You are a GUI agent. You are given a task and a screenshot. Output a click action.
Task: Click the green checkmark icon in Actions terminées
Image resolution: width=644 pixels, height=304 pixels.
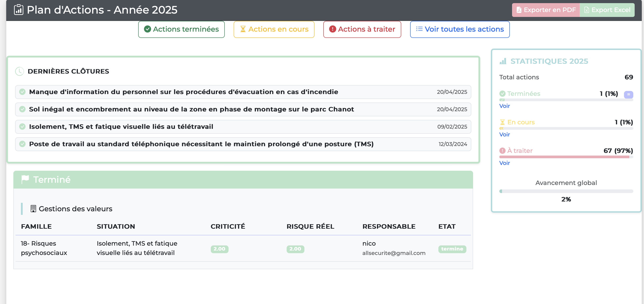pos(148,29)
